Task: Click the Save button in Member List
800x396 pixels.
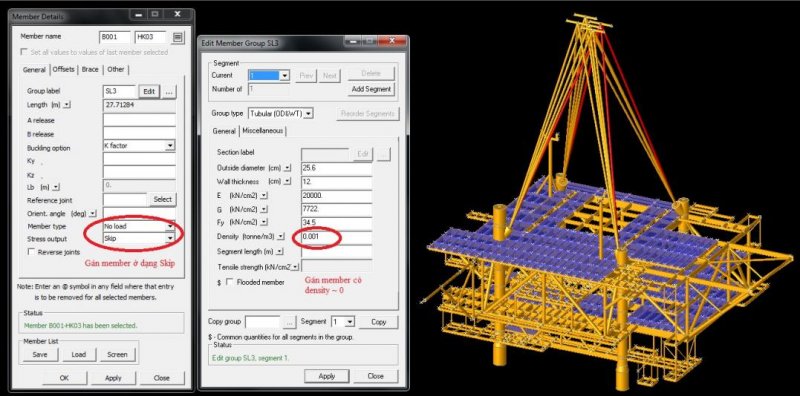Action: (40, 355)
